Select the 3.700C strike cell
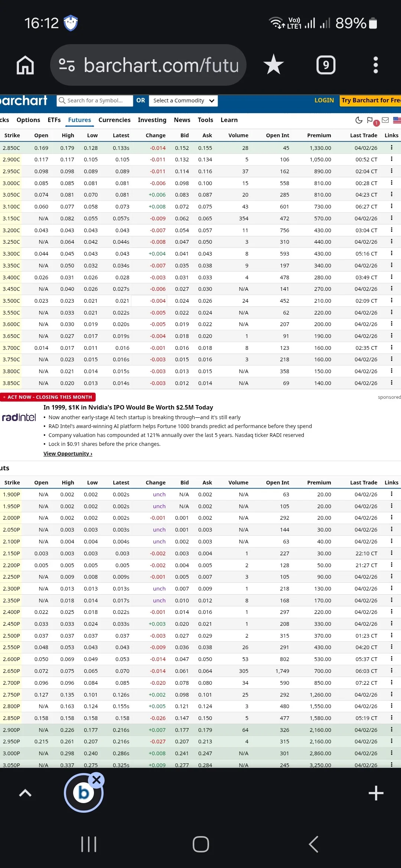Screen dimensions: 401x868 [x=11, y=348]
